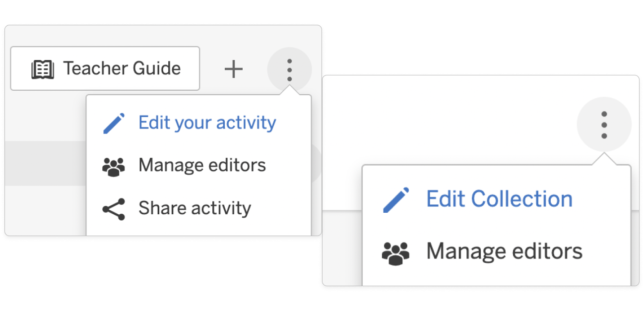Open the Teacher Guide
Viewport: 644px width, 310px height.
click(105, 68)
